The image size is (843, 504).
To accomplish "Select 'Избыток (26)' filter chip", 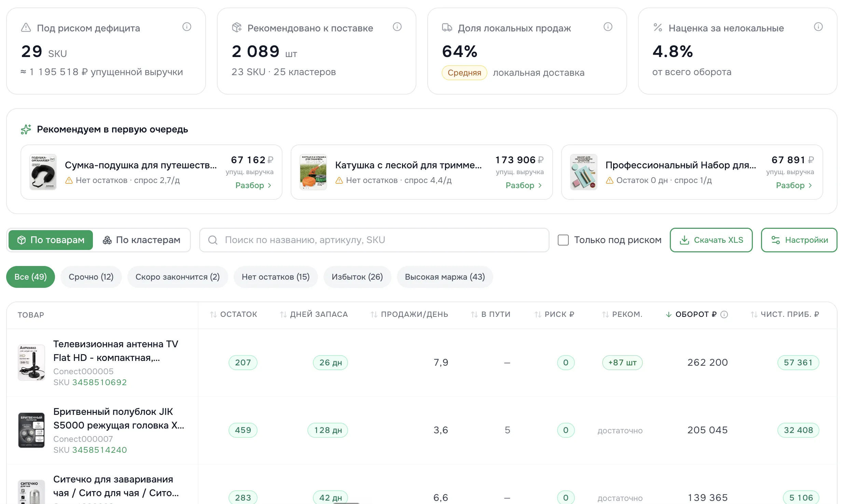I will [357, 277].
